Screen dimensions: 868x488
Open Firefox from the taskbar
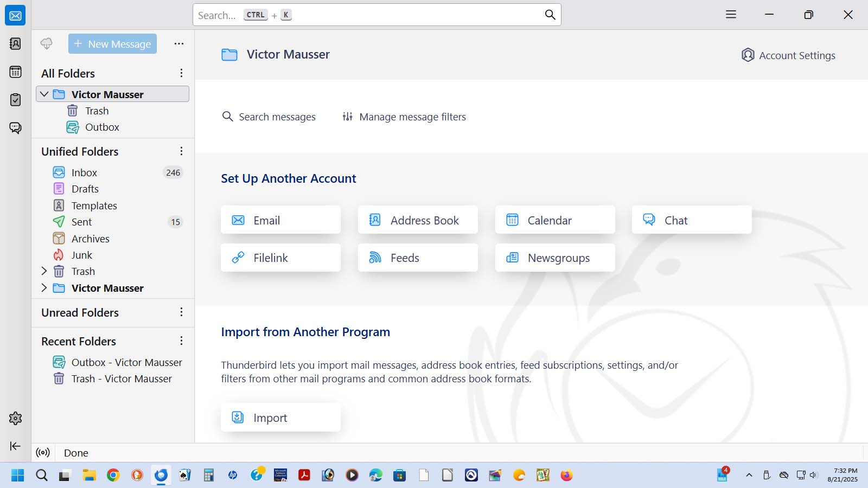pos(566,475)
